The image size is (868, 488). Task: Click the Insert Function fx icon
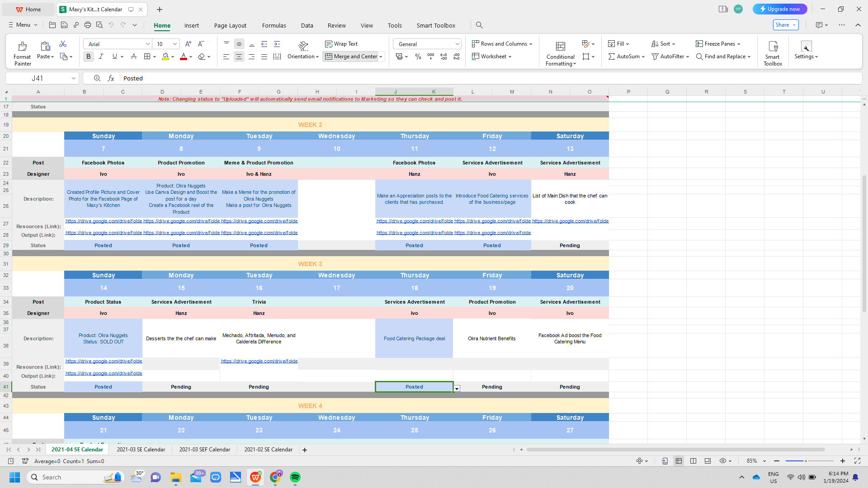pyautogui.click(x=111, y=78)
